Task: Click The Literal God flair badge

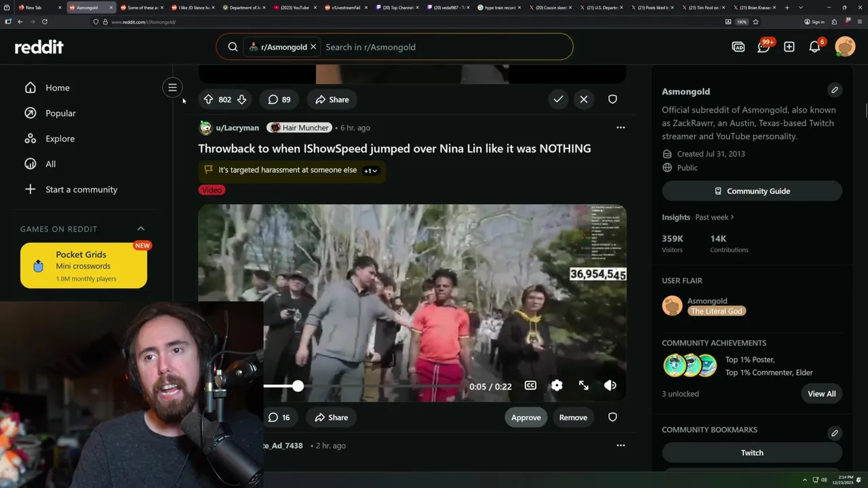Action: point(717,311)
